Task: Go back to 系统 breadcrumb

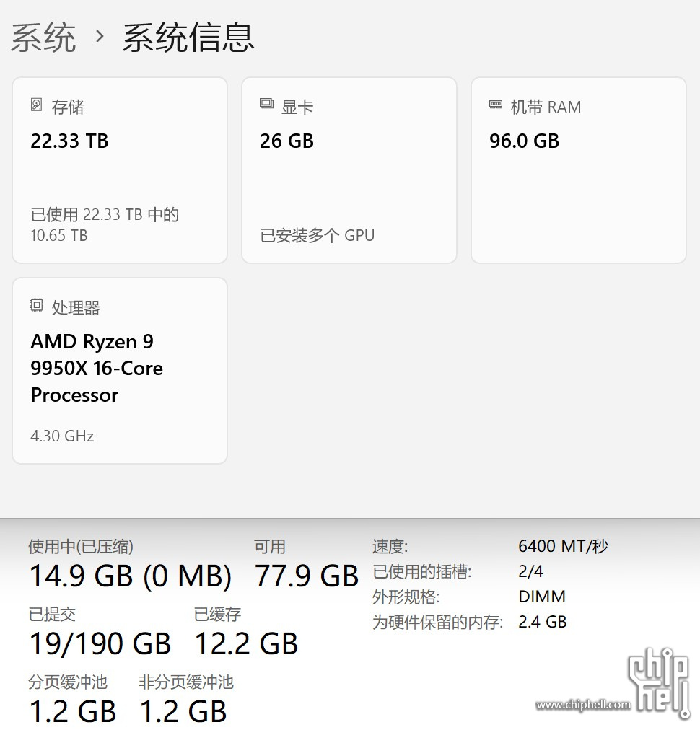Action: 43,38
